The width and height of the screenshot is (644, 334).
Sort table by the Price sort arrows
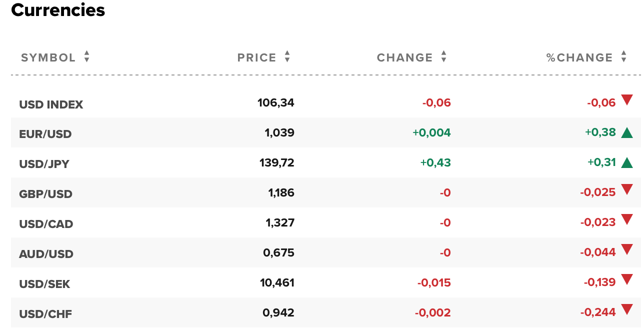point(287,56)
